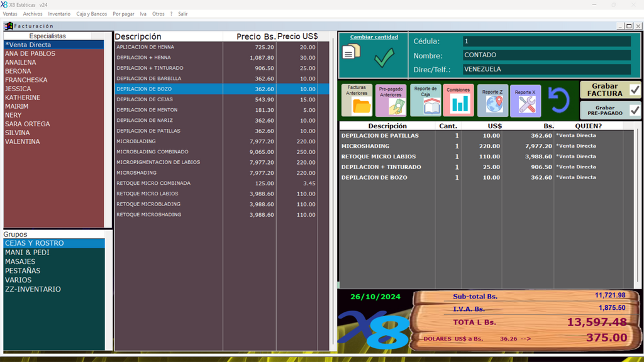The height and width of the screenshot is (362, 644).
Task: Generate Reporte Z
Action: pos(492,101)
